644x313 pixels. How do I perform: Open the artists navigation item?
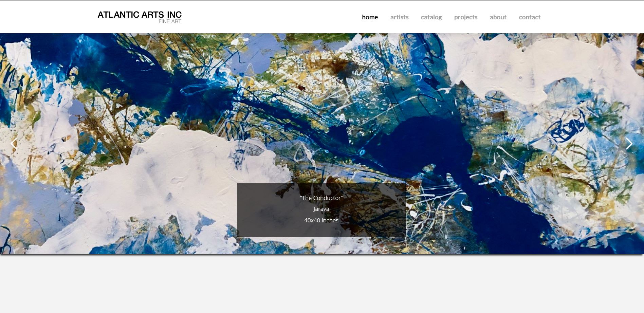399,17
